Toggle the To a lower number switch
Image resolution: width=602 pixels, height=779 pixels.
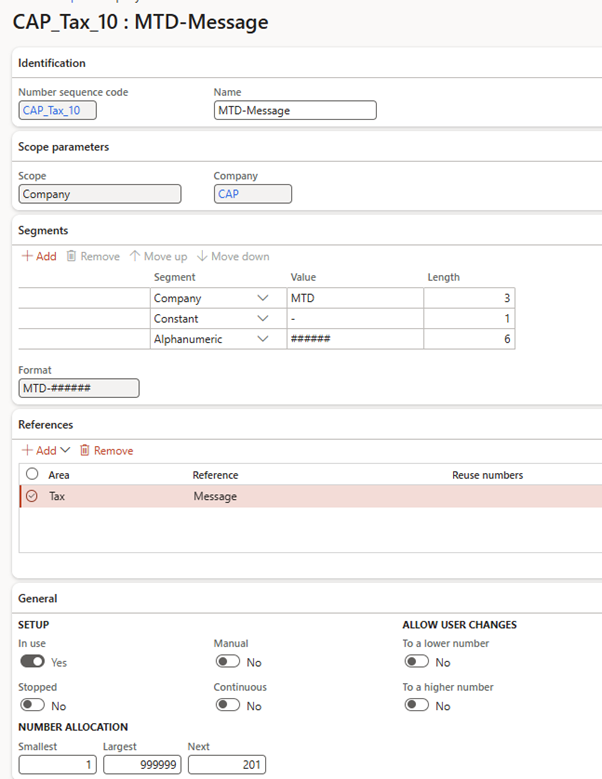(x=417, y=661)
